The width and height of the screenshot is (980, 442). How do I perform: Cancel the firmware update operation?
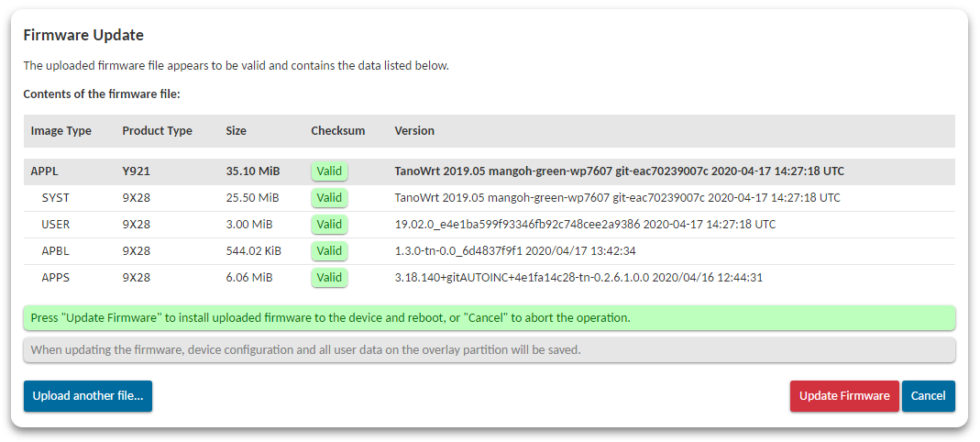tap(928, 396)
